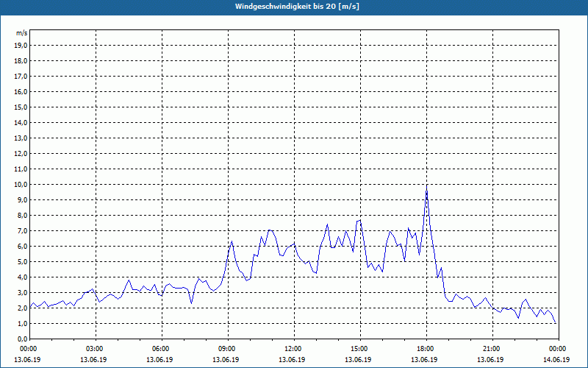Pick the 3,0 y-axis label

[x=22, y=292]
